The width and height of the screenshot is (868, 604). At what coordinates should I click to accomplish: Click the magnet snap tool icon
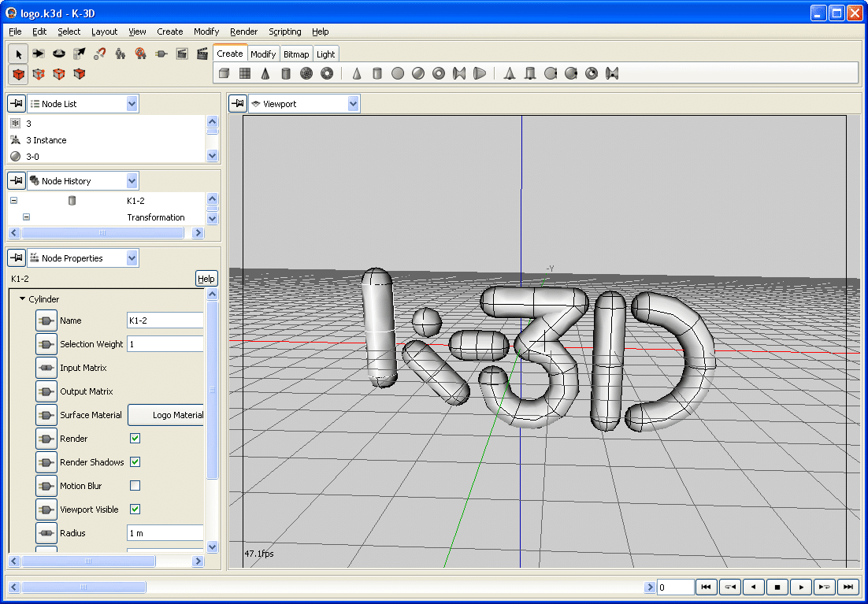click(100, 54)
